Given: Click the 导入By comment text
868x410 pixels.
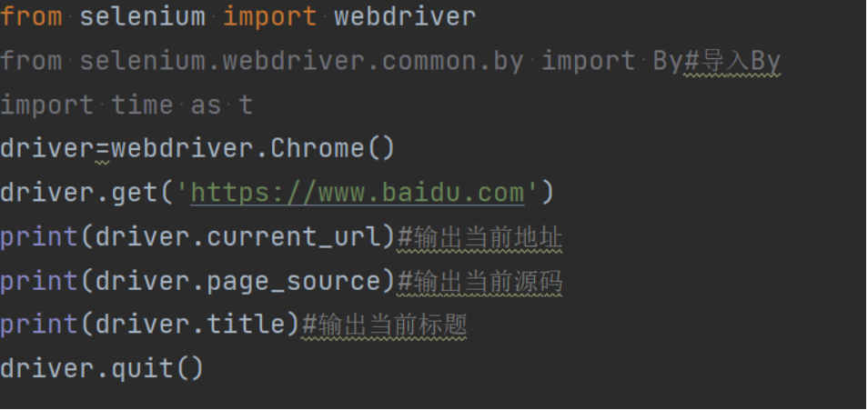Looking at the screenshot, I should click(738, 61).
